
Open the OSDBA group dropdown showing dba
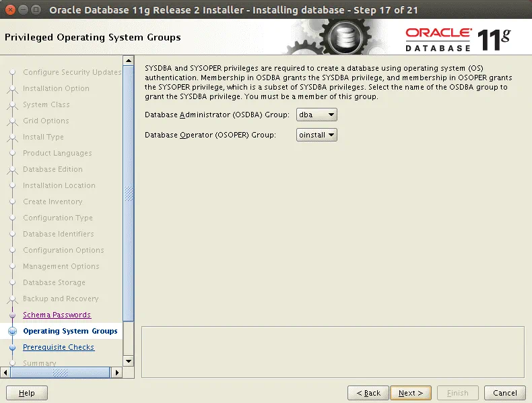[x=317, y=115]
